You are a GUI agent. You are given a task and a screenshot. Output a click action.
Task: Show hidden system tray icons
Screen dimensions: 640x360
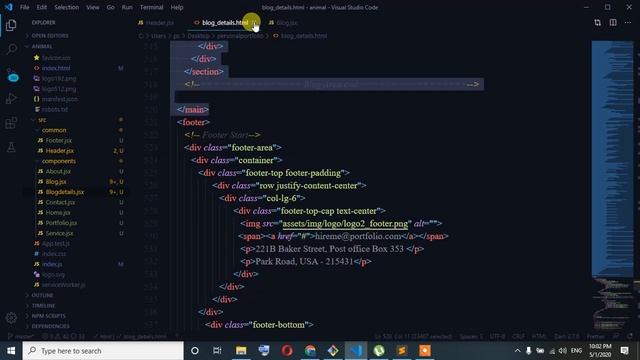[x=518, y=351]
